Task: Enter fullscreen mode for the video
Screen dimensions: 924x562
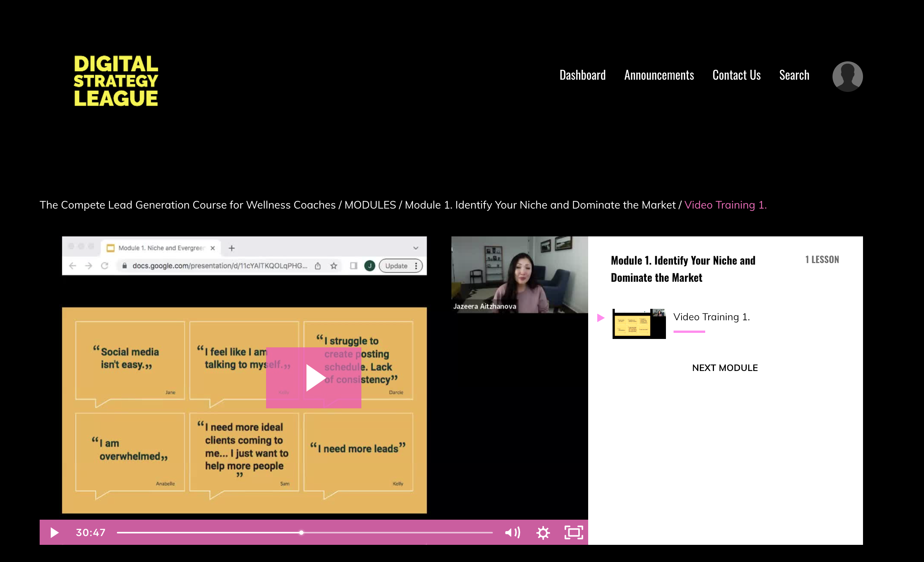Action: pyautogui.click(x=573, y=532)
